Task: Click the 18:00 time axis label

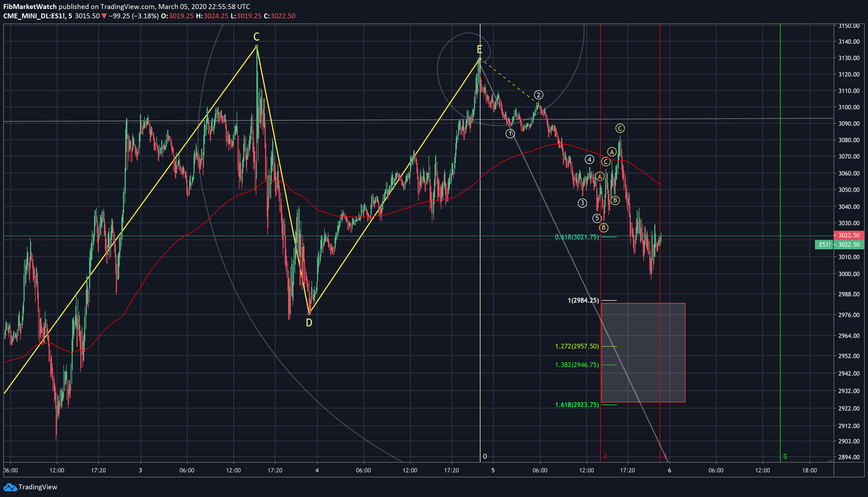Action: click(x=809, y=470)
